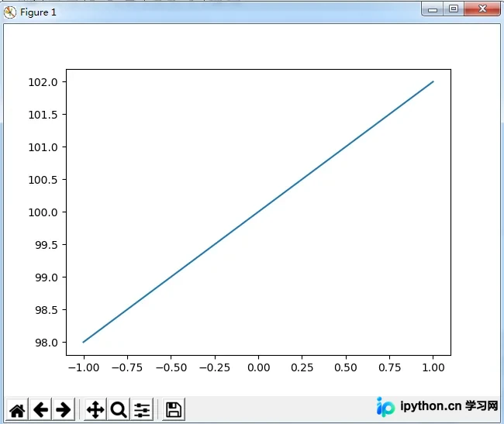Close the Figure 1 window

pos(482,9)
